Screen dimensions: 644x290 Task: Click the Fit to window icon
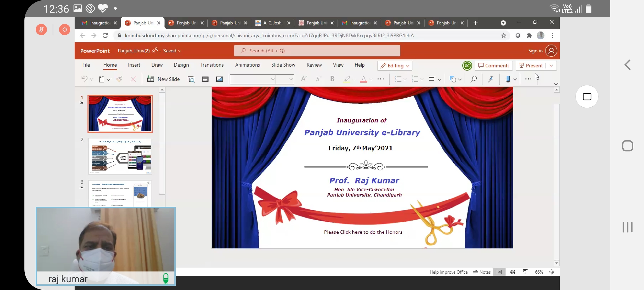coord(552,272)
